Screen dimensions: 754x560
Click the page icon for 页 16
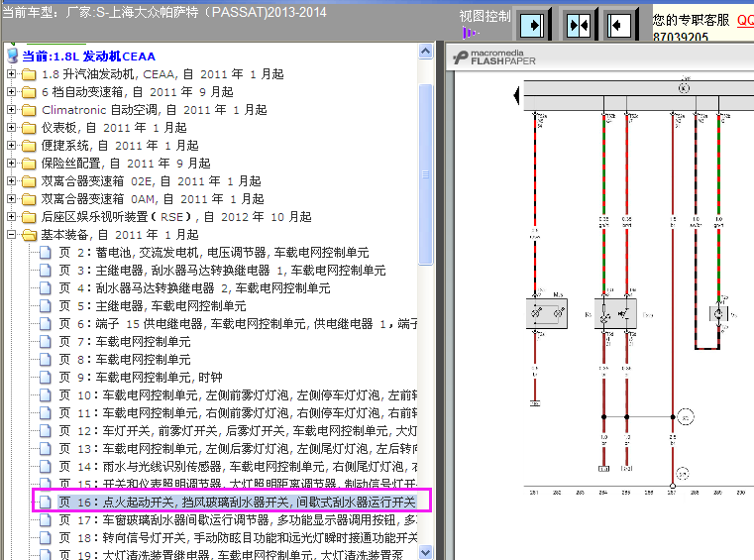(46, 502)
